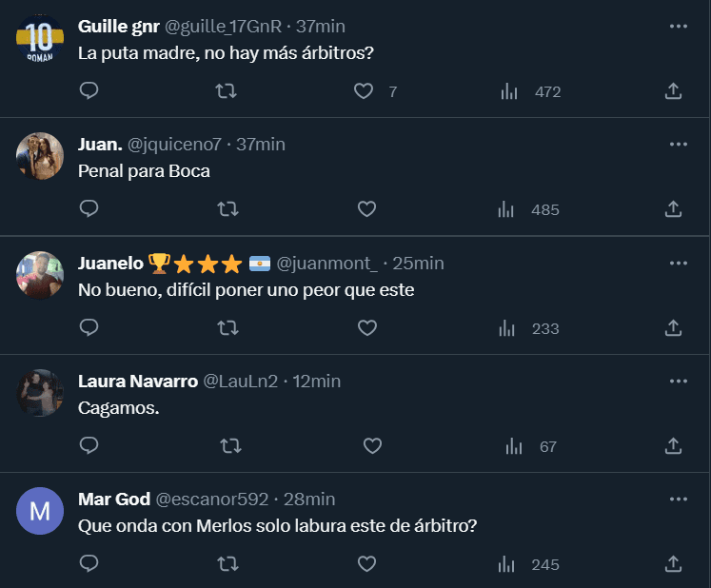Like Juanelo's tweet
Image resolution: width=711 pixels, height=588 pixels.
(366, 328)
